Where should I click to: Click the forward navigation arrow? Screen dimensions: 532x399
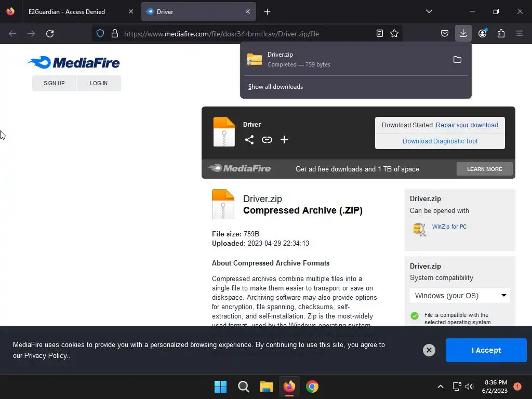(x=31, y=34)
